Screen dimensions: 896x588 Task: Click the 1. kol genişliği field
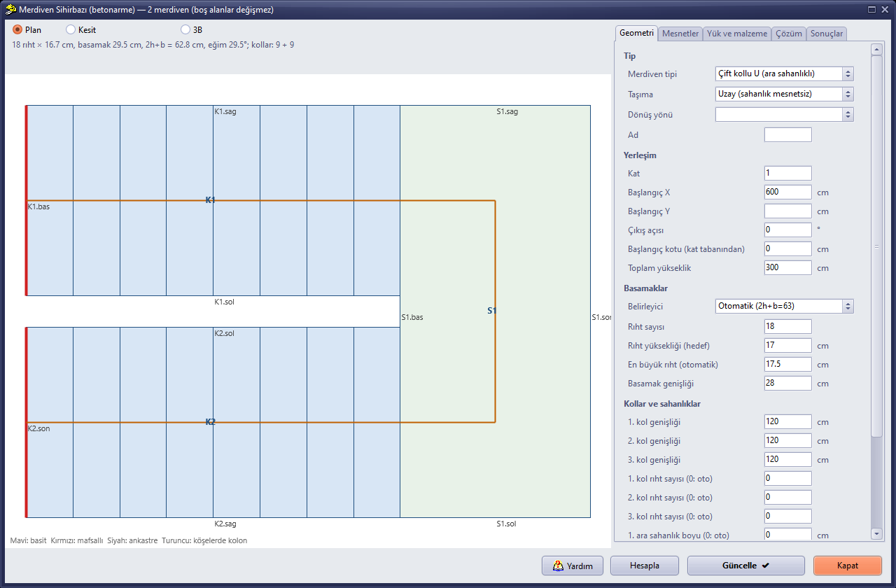pos(788,421)
